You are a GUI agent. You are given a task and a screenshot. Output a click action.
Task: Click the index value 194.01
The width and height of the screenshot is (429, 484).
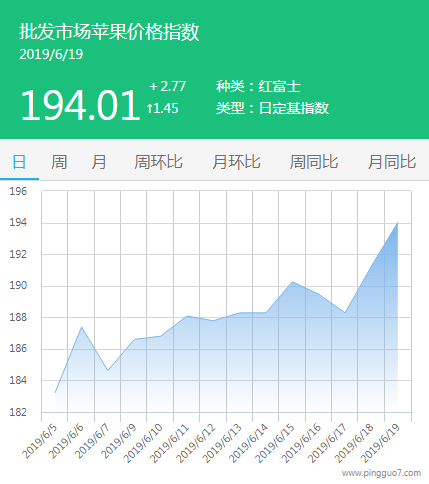pyautogui.click(x=80, y=106)
